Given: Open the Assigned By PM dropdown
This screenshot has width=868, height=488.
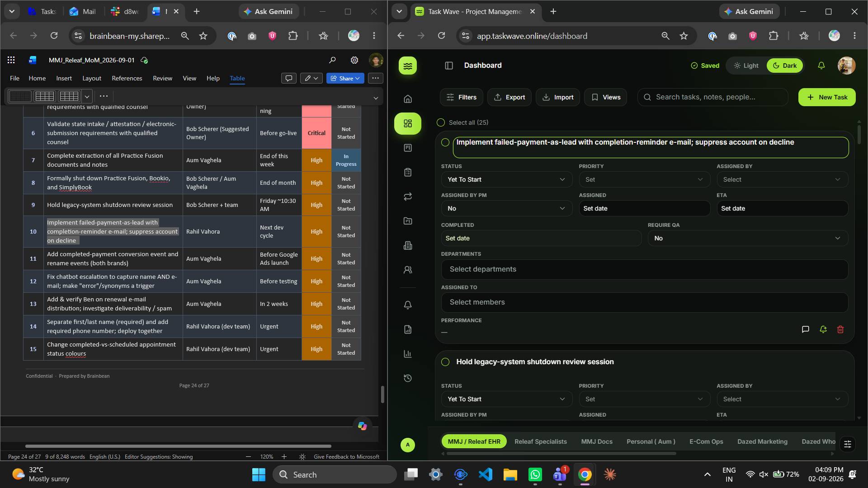Looking at the screenshot, I should [506, 208].
